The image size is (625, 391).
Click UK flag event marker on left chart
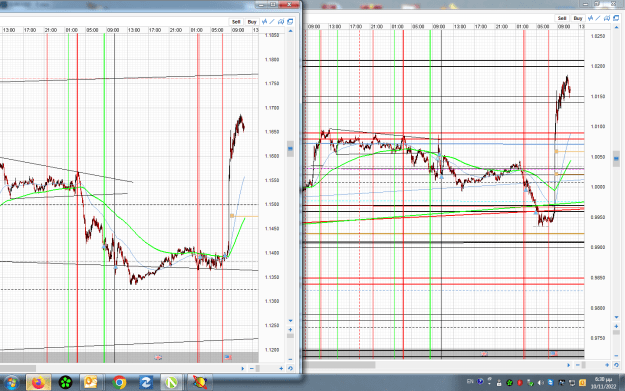[x=158, y=358]
